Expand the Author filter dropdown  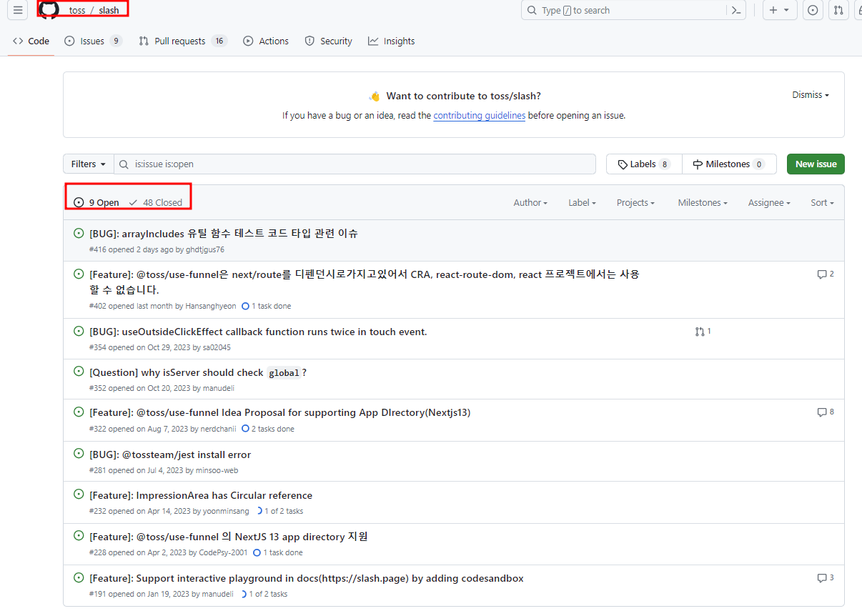coord(530,203)
